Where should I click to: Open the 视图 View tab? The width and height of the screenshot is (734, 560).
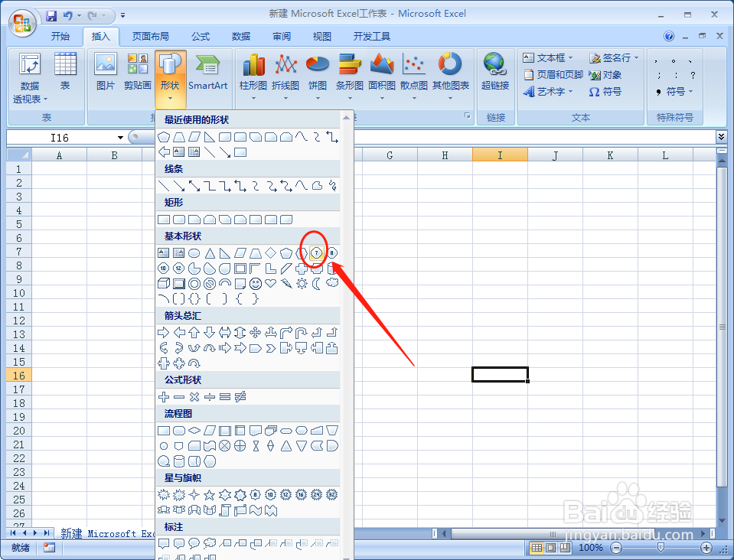[x=322, y=37]
